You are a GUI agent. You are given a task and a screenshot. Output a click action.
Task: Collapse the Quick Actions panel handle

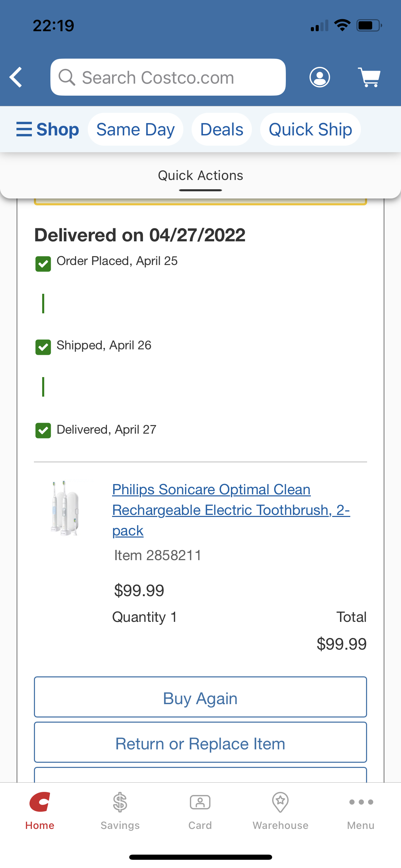pyautogui.click(x=200, y=190)
